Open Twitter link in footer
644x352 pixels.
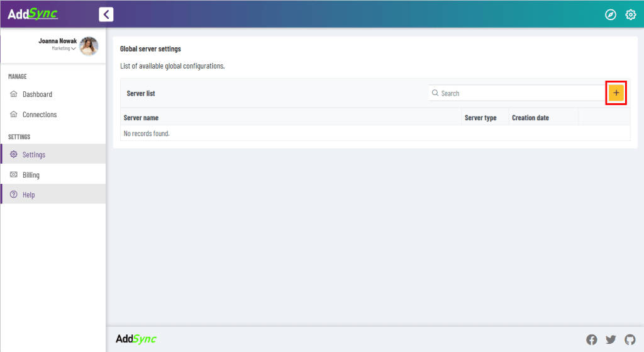pyautogui.click(x=611, y=339)
